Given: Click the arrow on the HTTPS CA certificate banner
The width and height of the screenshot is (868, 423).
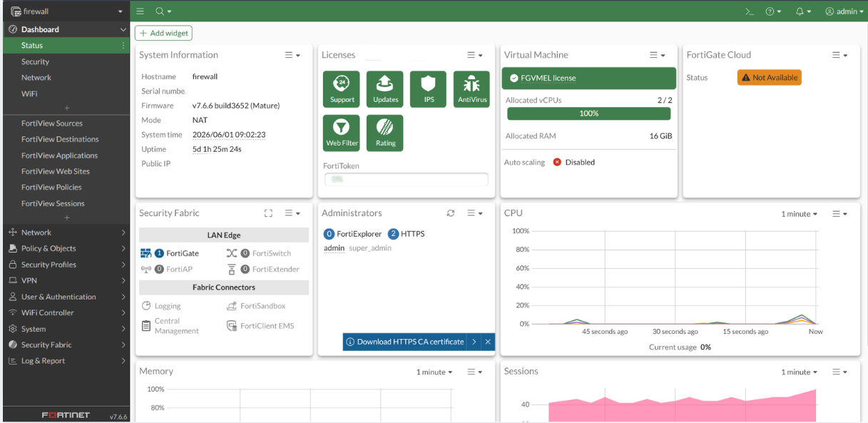Looking at the screenshot, I should (x=474, y=342).
